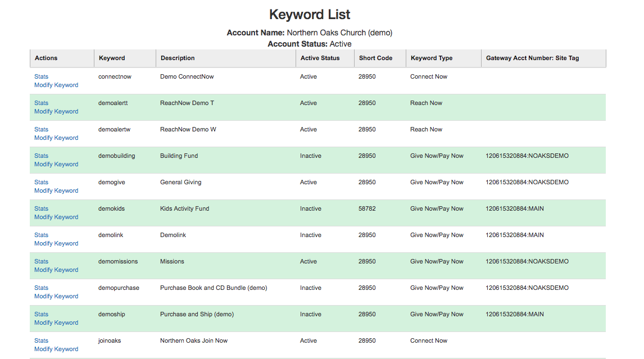Open Stats for demobuilding keyword

(41, 156)
